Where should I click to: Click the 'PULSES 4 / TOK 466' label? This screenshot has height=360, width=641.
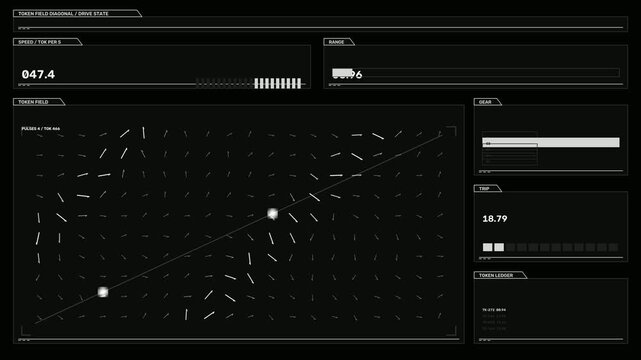coord(40,129)
